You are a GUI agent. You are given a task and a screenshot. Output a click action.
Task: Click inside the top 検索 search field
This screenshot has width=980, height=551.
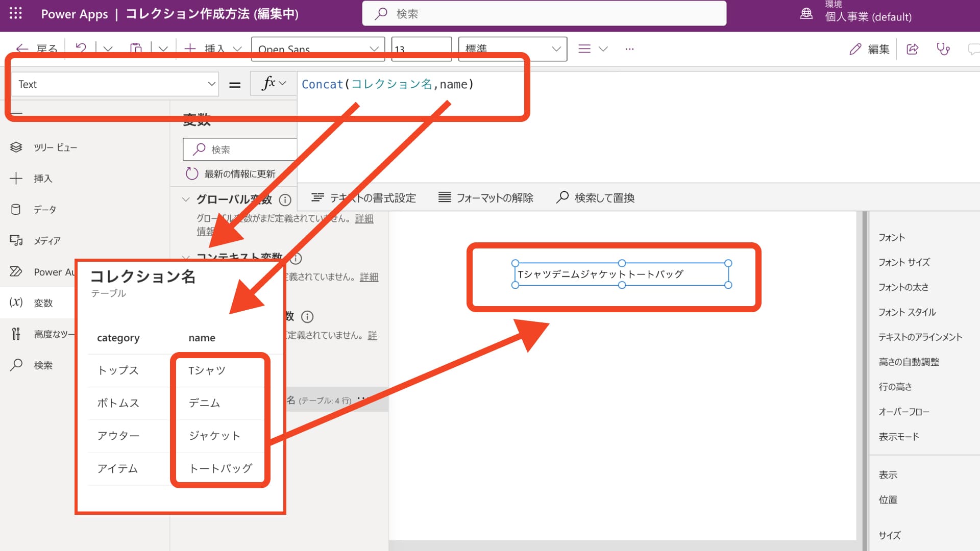(544, 14)
